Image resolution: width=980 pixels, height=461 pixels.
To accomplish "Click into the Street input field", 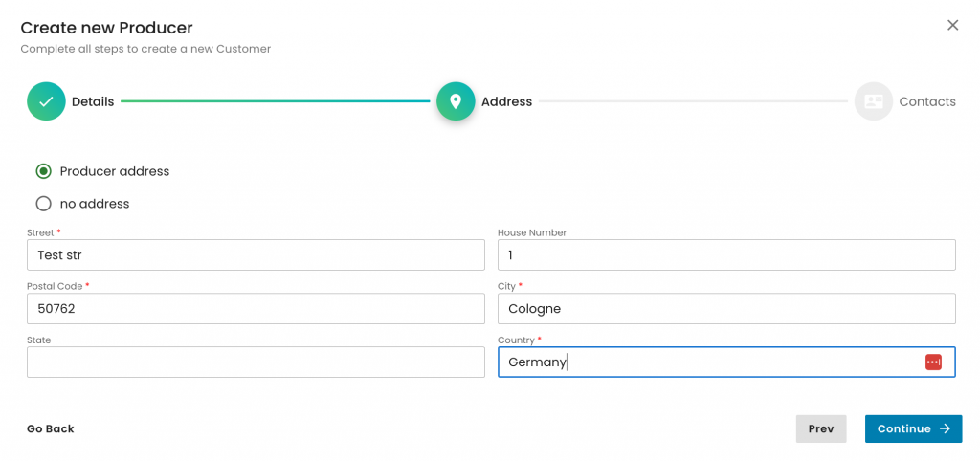I will coord(256,255).
